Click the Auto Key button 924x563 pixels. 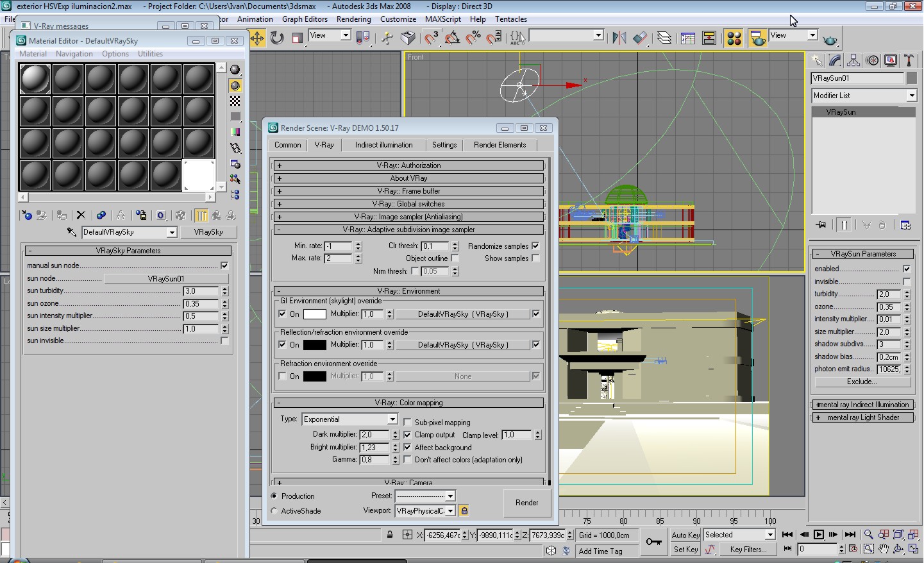coord(685,535)
